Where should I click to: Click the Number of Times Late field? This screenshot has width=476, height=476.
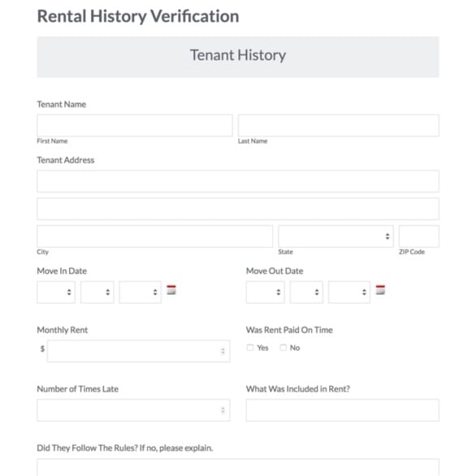[133, 410]
